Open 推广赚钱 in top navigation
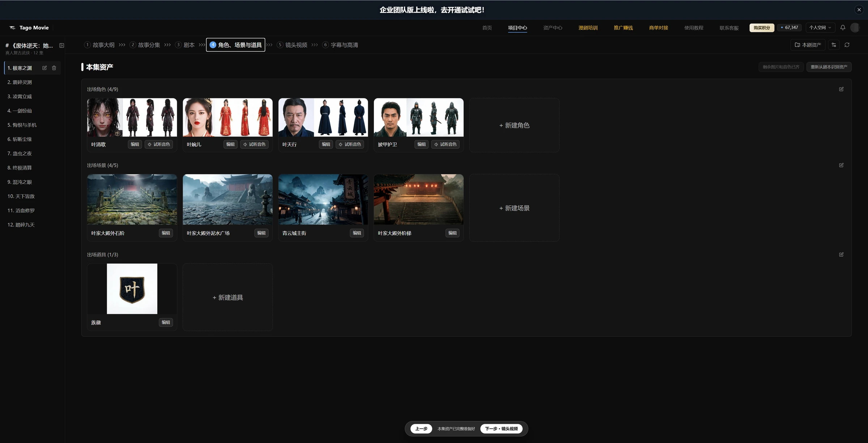This screenshot has width=868, height=443. coord(623,28)
